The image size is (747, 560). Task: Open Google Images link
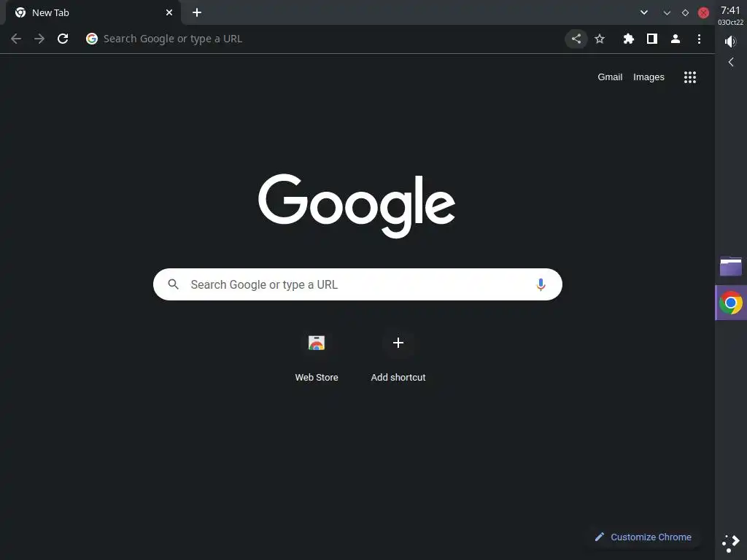[x=649, y=77]
